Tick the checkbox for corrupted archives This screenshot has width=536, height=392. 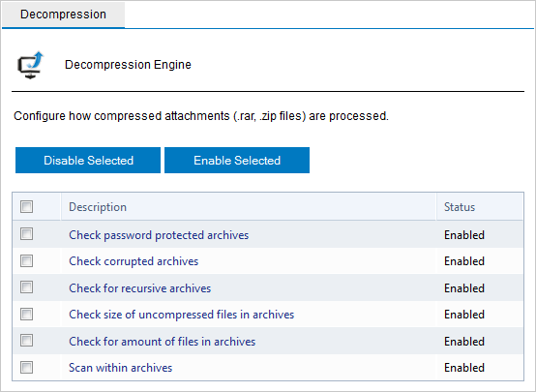coord(27,261)
